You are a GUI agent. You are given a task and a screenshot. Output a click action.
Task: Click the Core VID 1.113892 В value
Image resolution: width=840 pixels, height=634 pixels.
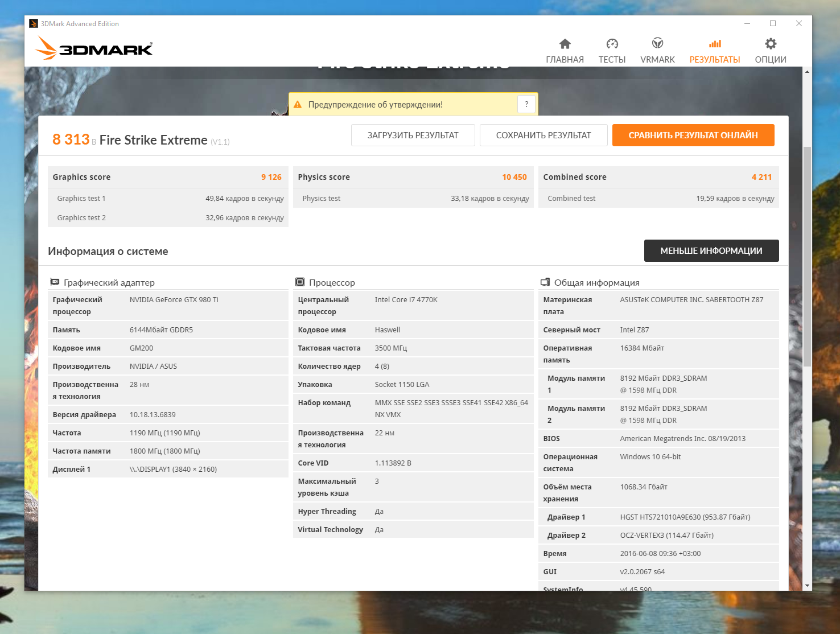coord(393,463)
